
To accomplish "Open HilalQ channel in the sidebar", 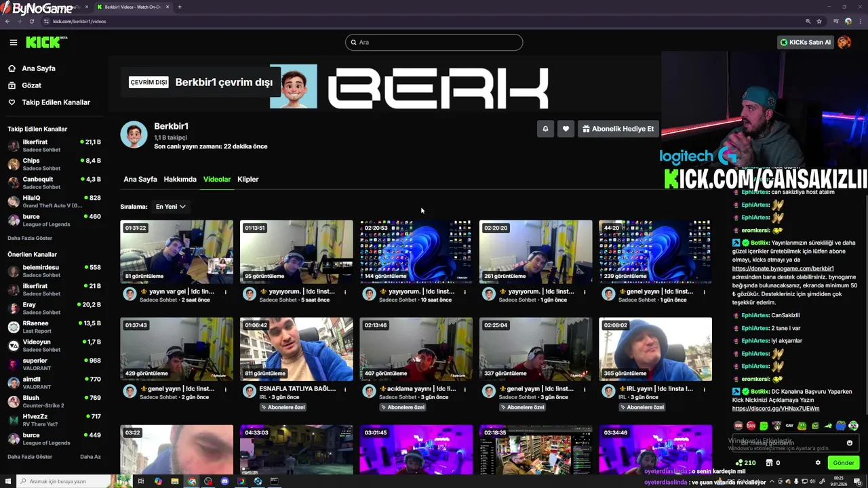I will click(54, 201).
